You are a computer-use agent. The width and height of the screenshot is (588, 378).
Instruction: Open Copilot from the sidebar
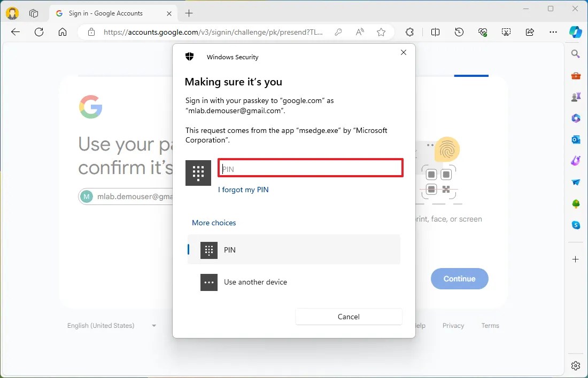pos(576,32)
